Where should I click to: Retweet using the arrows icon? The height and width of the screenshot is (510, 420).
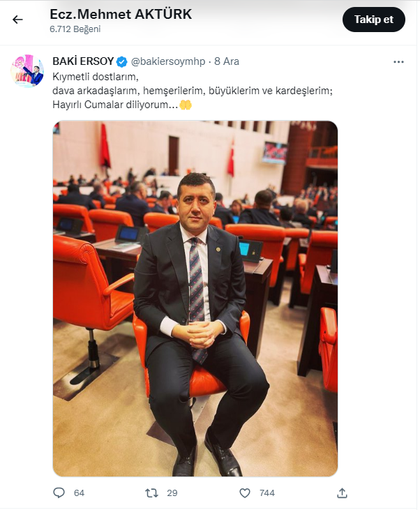click(151, 493)
